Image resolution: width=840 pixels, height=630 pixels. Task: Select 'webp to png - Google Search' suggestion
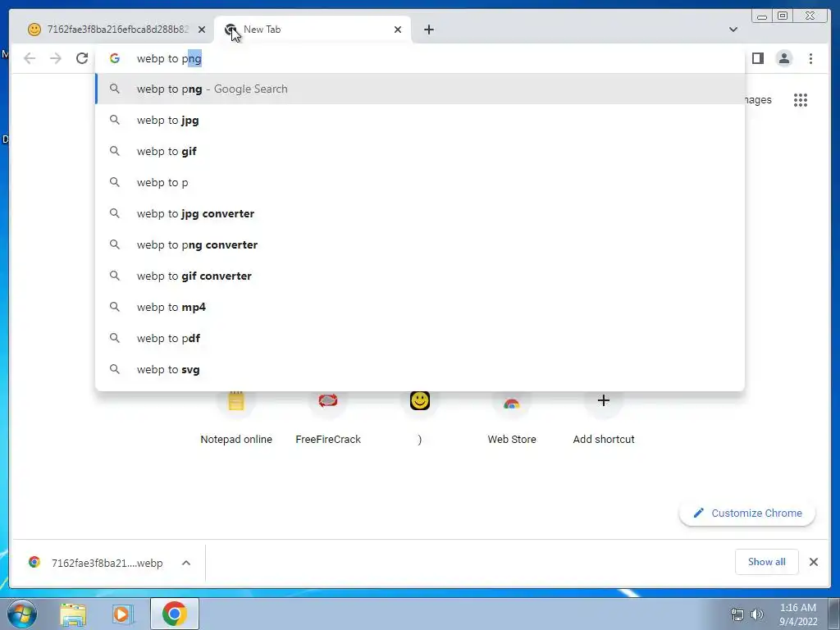420,89
